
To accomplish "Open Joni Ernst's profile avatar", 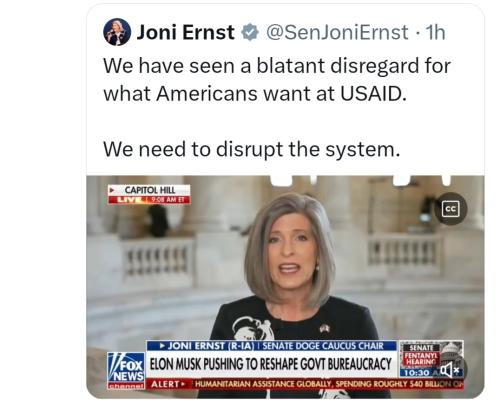I will click(x=117, y=32).
